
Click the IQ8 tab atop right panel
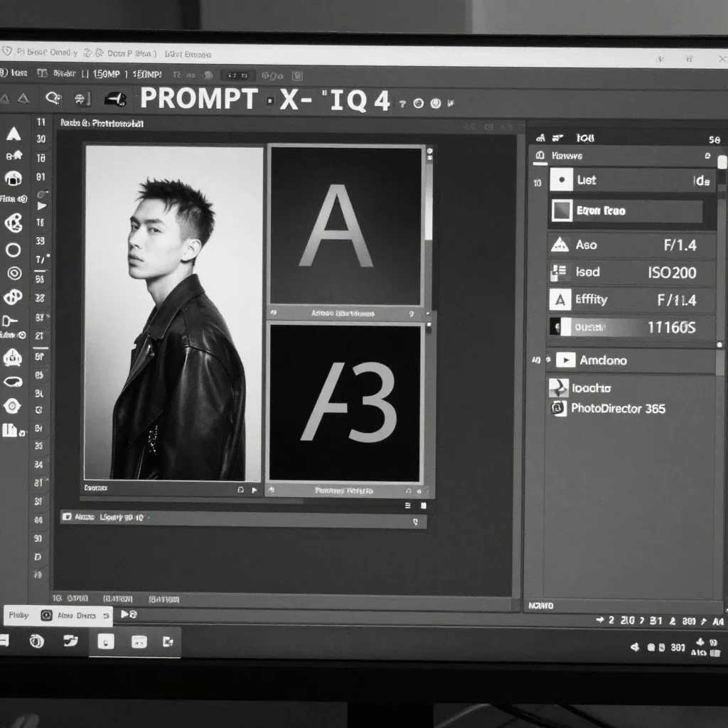585,138
